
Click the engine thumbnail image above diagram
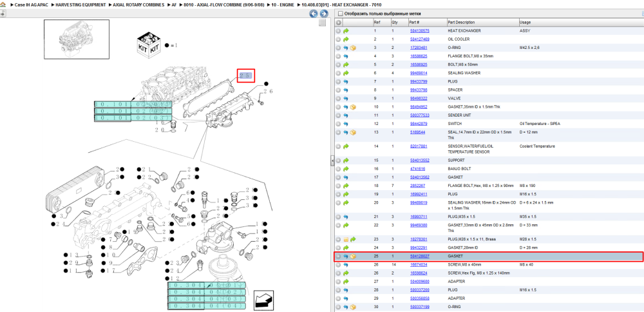pos(77,39)
